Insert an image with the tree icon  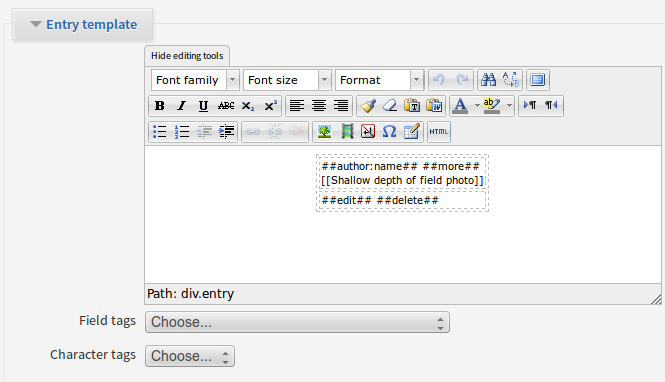pos(324,131)
